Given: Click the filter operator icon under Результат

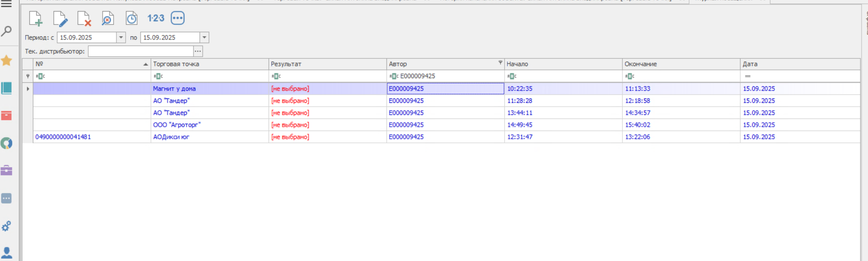Looking at the screenshot, I should pos(276,76).
